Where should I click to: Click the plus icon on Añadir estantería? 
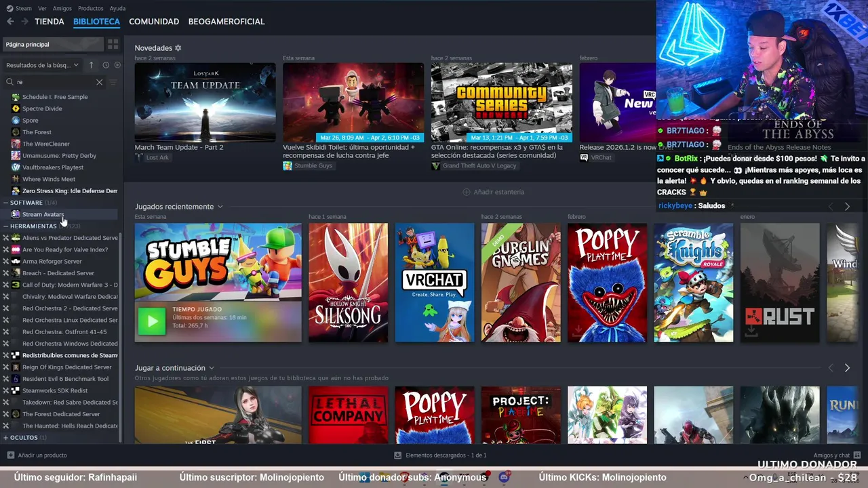tap(466, 192)
